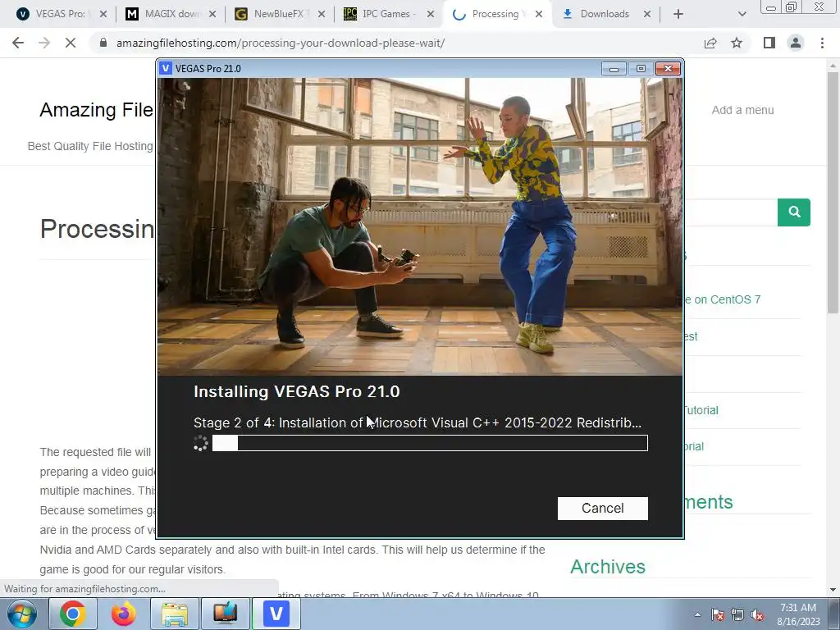Screen dimensions: 840x630
Task: Click the installation progress bar
Action: coord(430,443)
